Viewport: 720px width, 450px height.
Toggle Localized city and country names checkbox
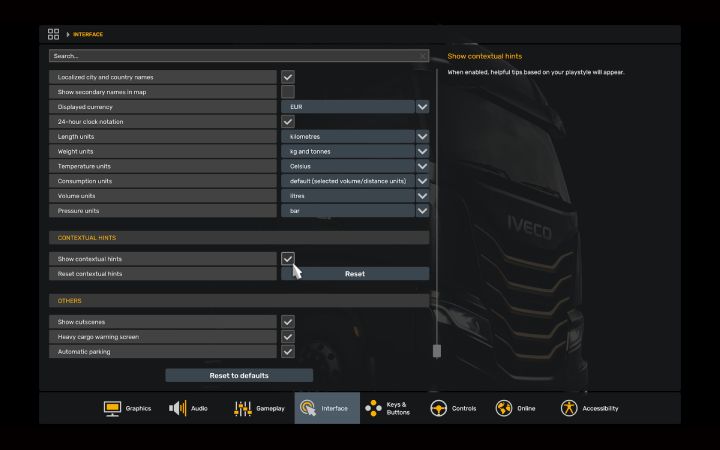click(287, 77)
